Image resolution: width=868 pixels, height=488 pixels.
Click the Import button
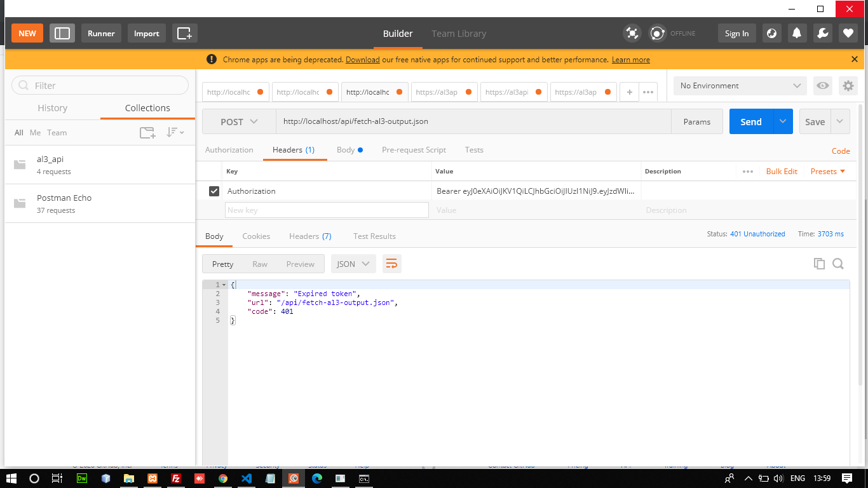point(147,33)
